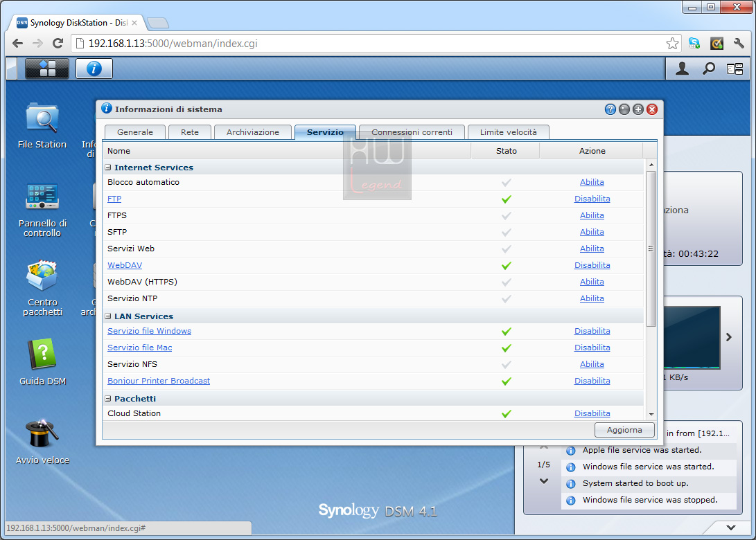Go to next log page down arrow
Screen dimensions: 756x540
click(x=544, y=480)
